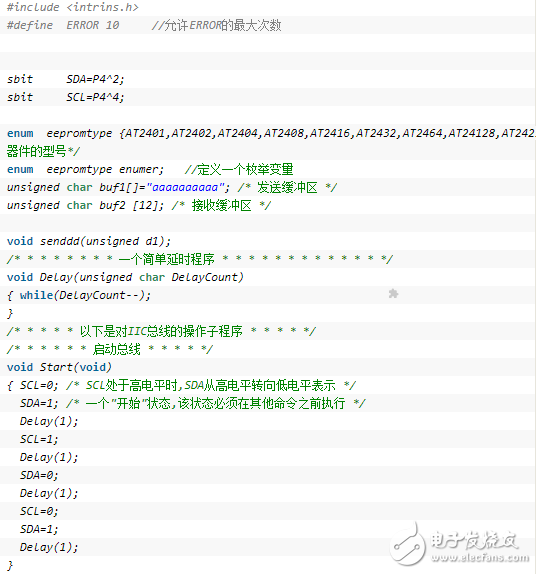The image size is (537, 574).
Task: Click the void Start(void) function header
Action: [59, 367]
